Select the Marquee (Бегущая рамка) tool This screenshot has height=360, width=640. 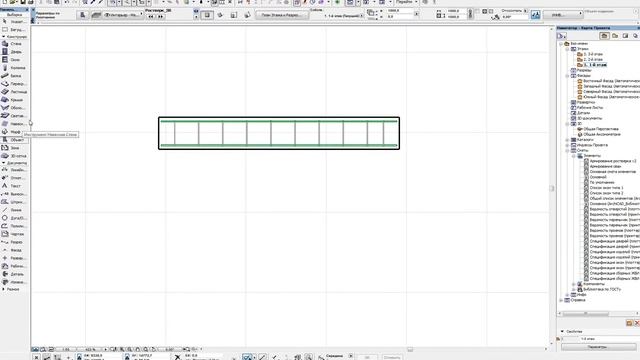(14, 29)
